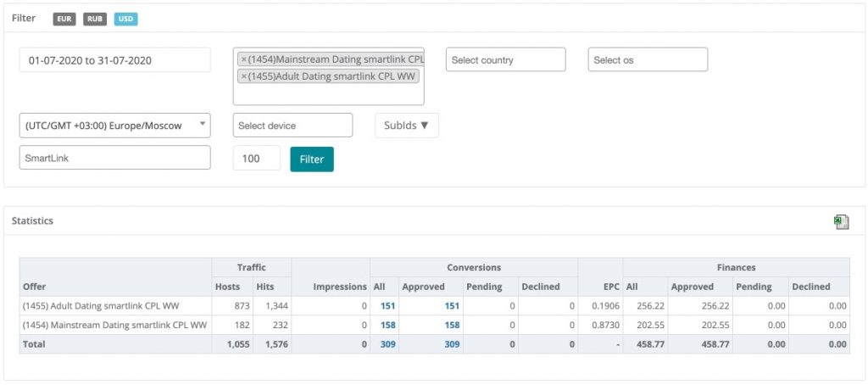The height and width of the screenshot is (385, 868).
Task: Click the teal Filter button
Action: coord(311,159)
